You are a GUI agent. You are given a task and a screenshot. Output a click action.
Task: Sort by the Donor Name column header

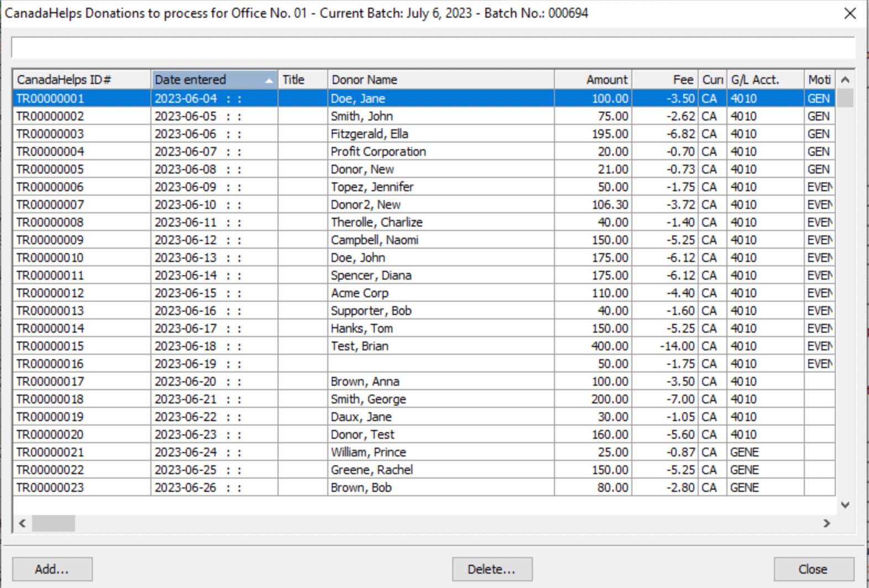pyautogui.click(x=441, y=80)
